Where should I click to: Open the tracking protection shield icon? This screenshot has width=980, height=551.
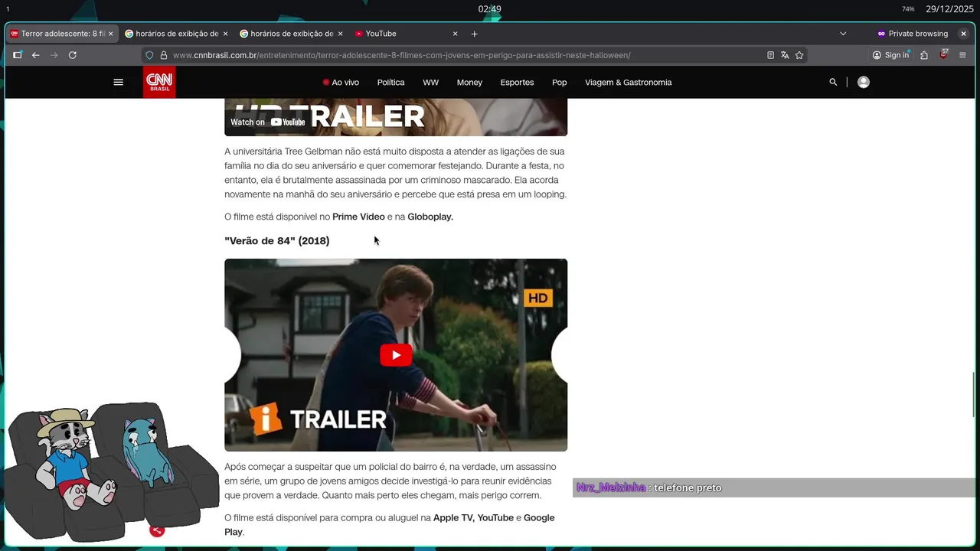click(x=150, y=55)
